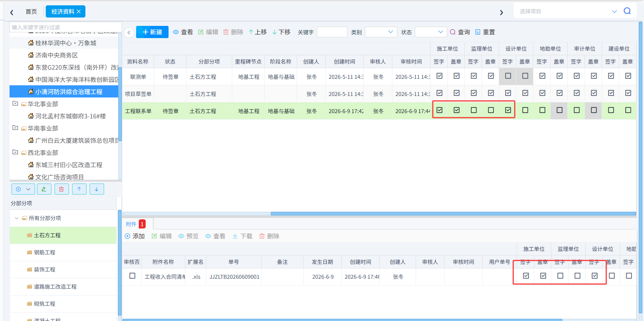The image size is (644, 321).
Task: Open the 选择项目 dropdown
Action: pos(567,11)
